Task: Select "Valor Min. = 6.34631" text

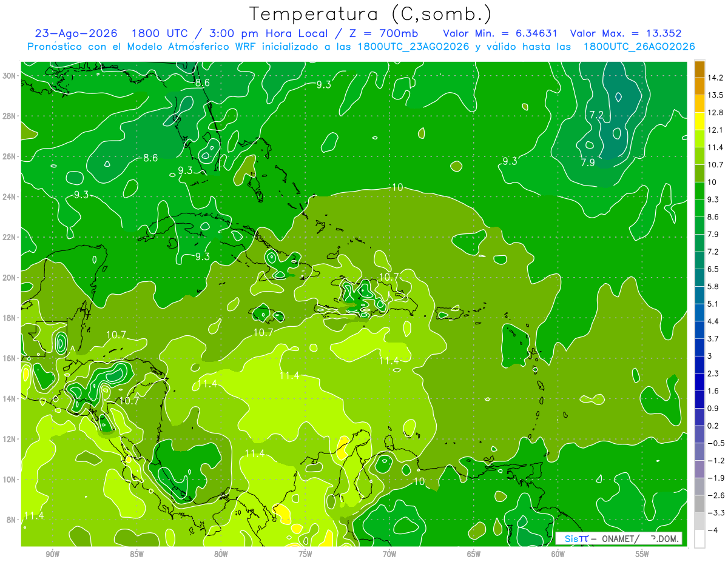Action: coord(500,33)
